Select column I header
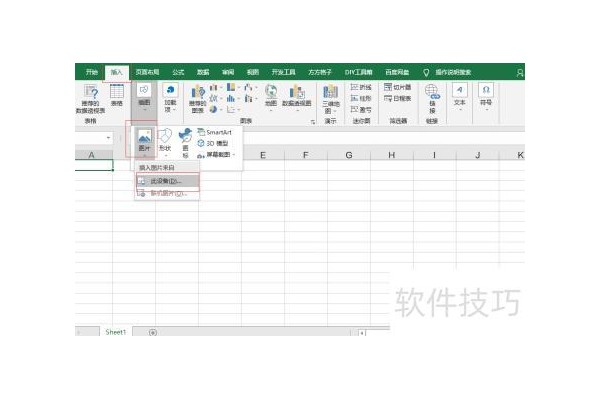The image size is (600, 400). click(x=434, y=155)
